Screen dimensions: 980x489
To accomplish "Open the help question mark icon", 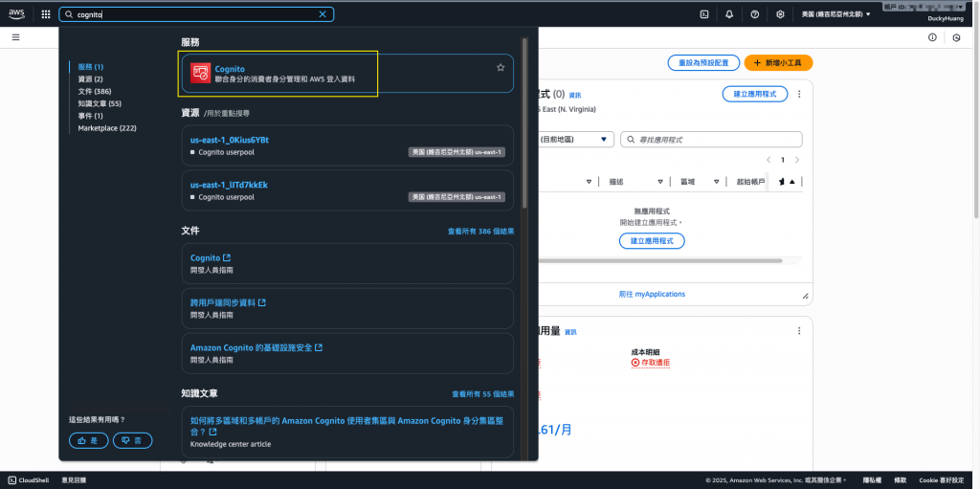I will pos(755,14).
